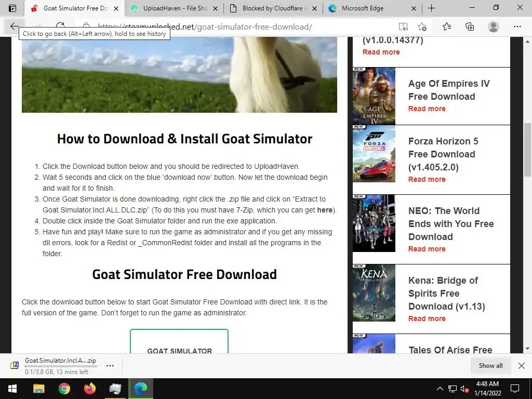This screenshot has height=399, width=532.
Task: Click the scrollbar down arrow
Action: (527, 349)
